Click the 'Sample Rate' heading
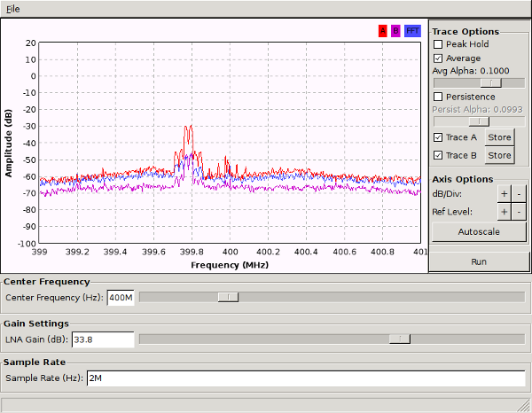532x413 pixels. tap(35, 362)
